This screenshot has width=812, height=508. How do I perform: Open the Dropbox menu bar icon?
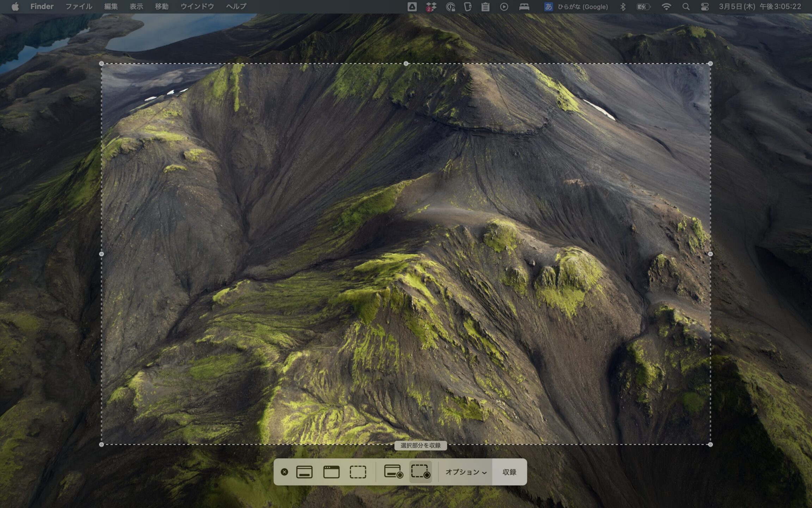pyautogui.click(x=431, y=7)
